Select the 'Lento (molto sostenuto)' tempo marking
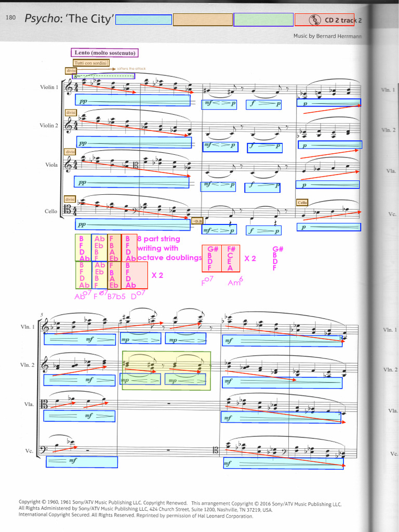 pyautogui.click(x=105, y=52)
